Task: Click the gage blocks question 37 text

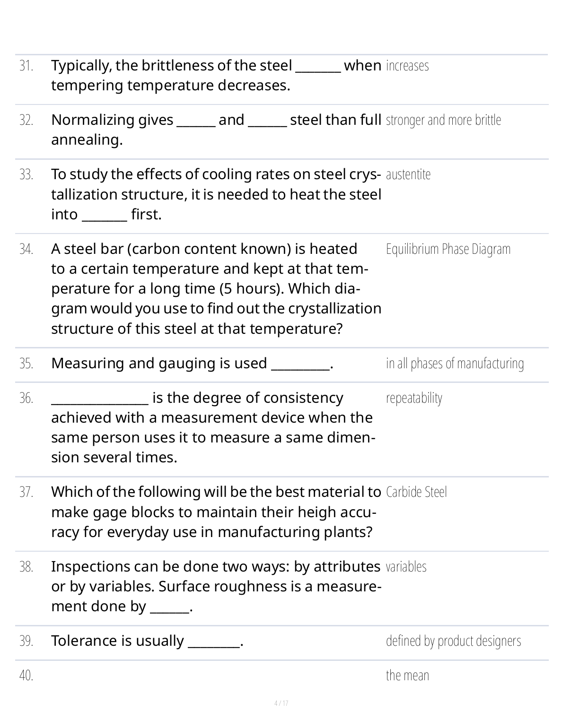Action: tap(216, 512)
